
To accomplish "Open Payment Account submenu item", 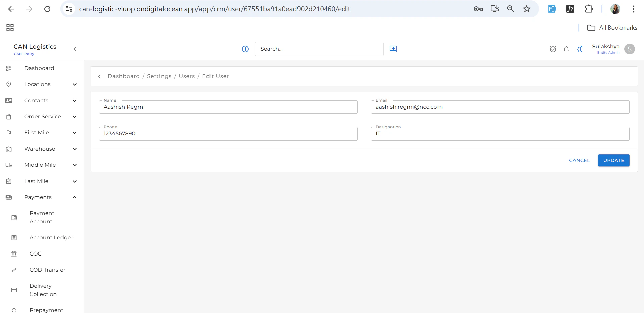I will coord(42,218).
